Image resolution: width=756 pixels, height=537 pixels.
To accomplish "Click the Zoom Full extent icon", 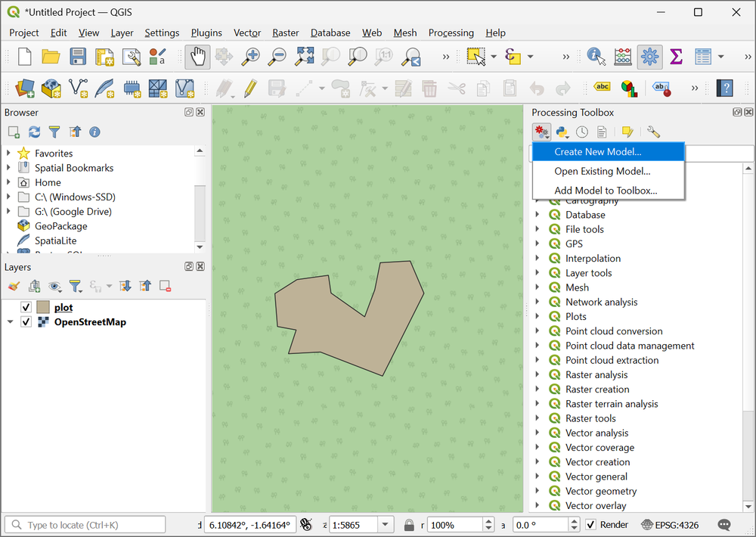I will [x=304, y=57].
